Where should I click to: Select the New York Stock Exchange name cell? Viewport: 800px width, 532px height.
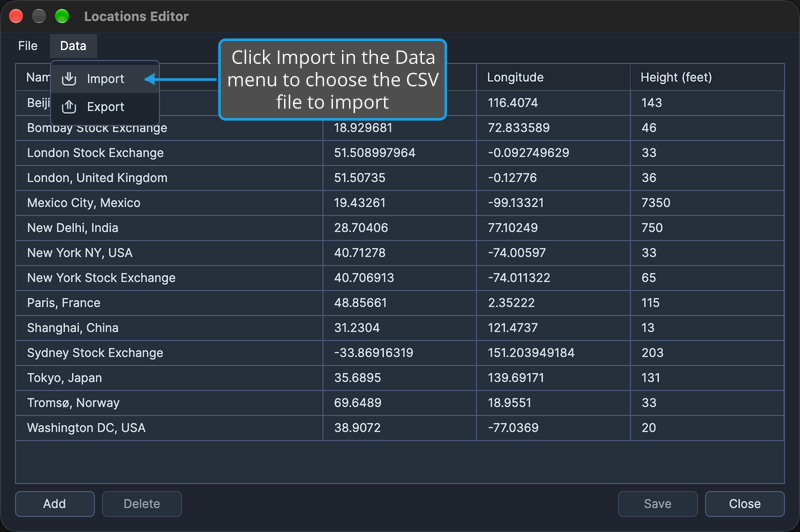pos(169,278)
